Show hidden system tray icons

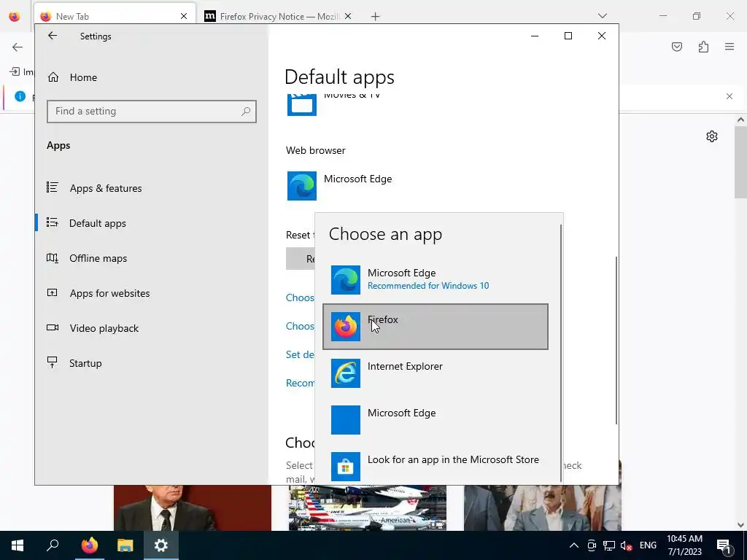574,545
